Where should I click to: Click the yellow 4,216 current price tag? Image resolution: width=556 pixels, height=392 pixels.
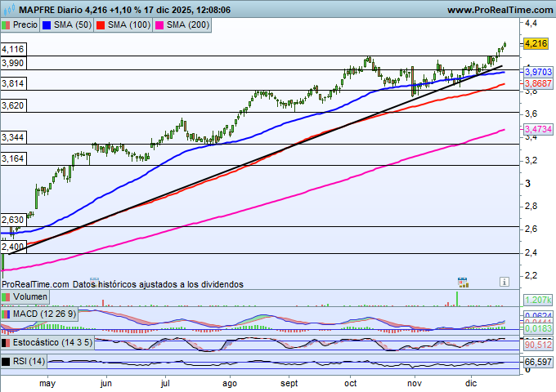click(536, 43)
